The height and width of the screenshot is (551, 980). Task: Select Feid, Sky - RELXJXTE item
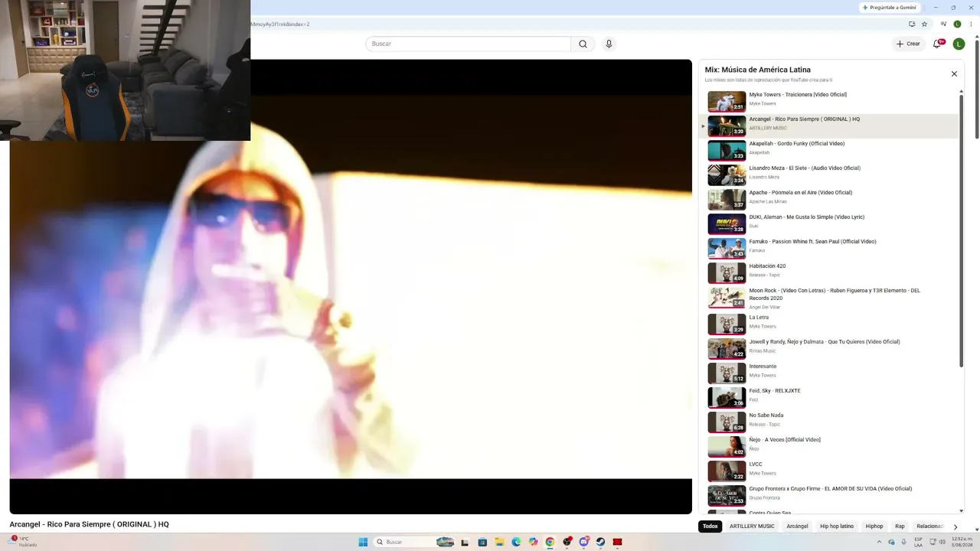829,397
